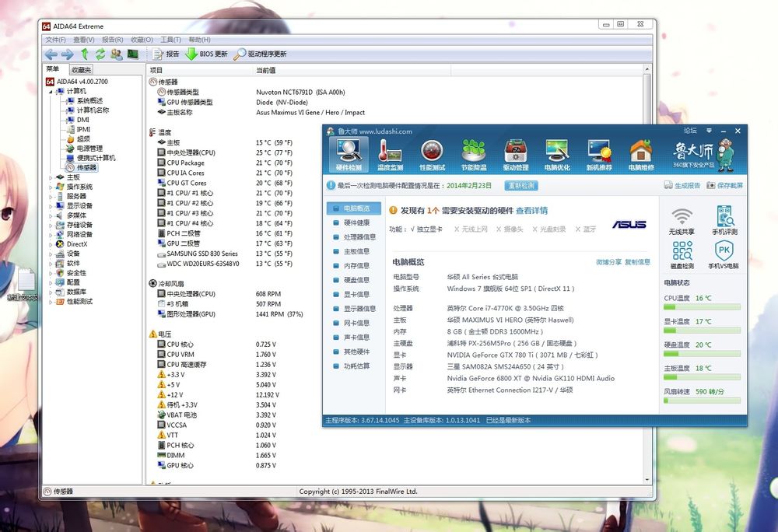Expand the 显示设备 tree node in AIDA64
This screenshot has width=778, height=532.
pyautogui.click(x=51, y=206)
